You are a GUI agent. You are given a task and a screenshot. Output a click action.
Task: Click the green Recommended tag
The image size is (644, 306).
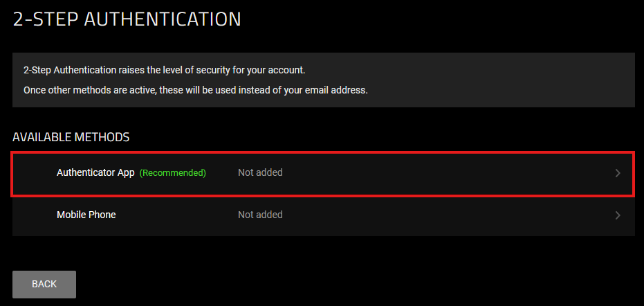(x=173, y=172)
